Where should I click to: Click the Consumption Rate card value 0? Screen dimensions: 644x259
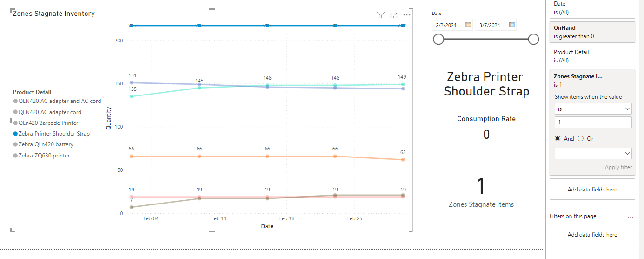tap(486, 135)
